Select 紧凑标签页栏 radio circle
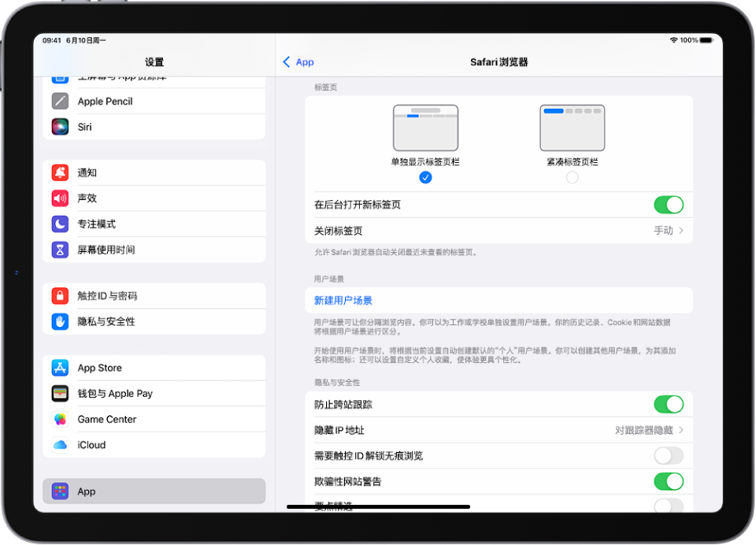The image size is (756, 545). tap(573, 177)
